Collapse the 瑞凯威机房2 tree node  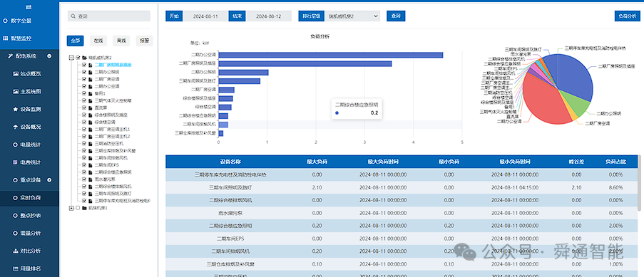[71, 58]
